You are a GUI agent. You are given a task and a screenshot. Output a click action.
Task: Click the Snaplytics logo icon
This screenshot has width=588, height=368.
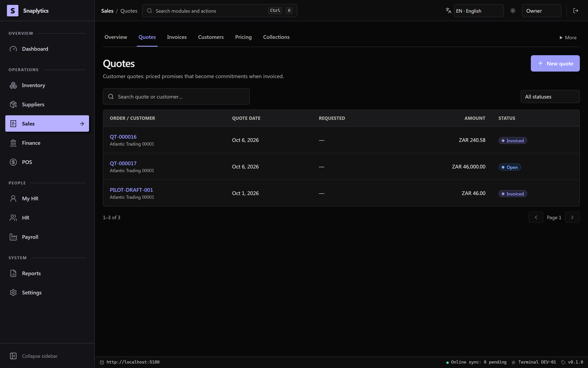click(x=13, y=11)
